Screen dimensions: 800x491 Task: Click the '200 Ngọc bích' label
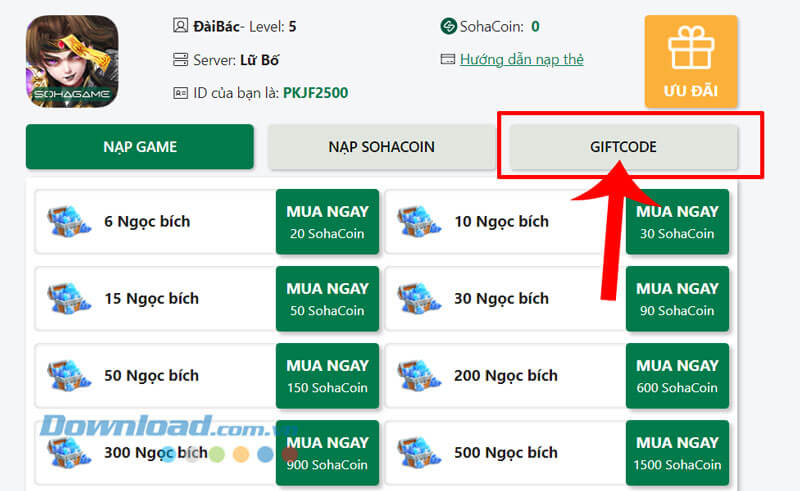[506, 376]
